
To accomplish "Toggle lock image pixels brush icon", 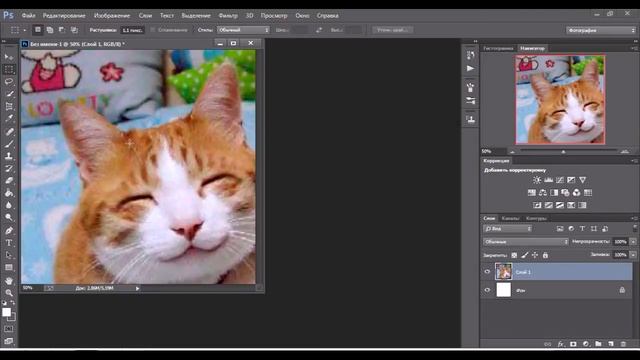I will click(525, 255).
